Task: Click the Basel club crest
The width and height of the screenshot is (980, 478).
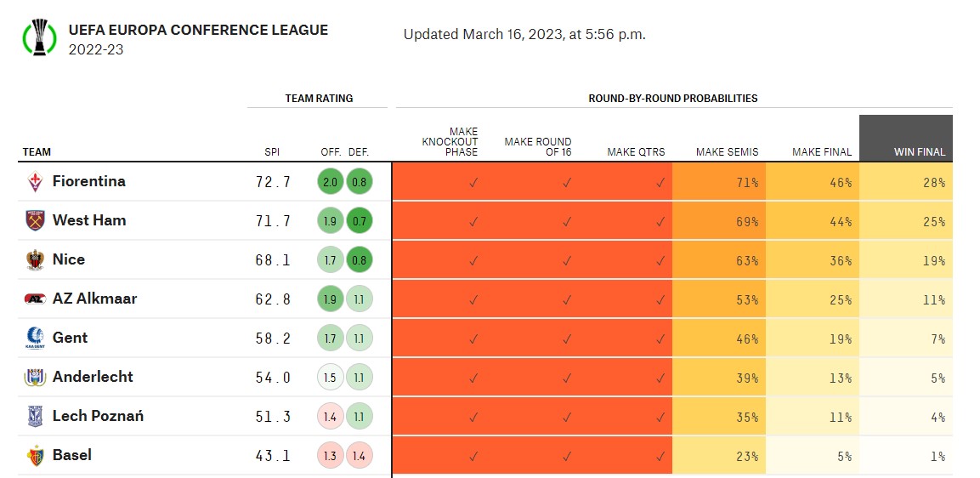Action: click(x=35, y=456)
